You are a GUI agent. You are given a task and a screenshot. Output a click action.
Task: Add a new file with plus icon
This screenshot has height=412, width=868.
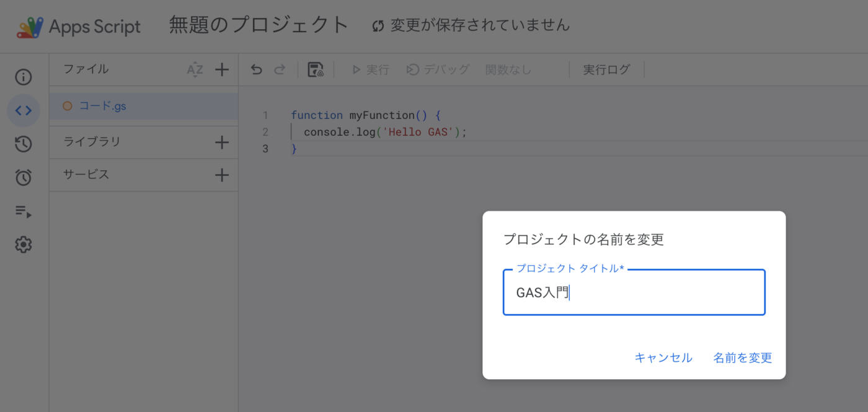222,70
